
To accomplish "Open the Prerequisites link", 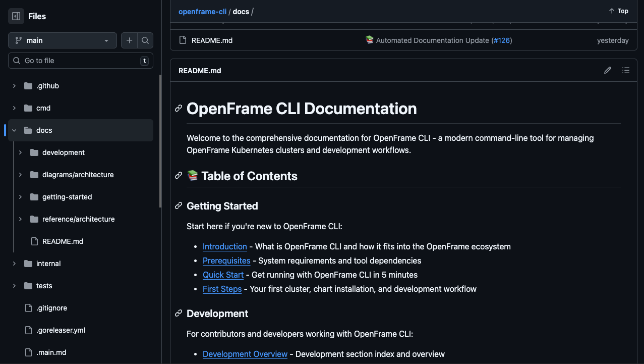I will [226, 261].
